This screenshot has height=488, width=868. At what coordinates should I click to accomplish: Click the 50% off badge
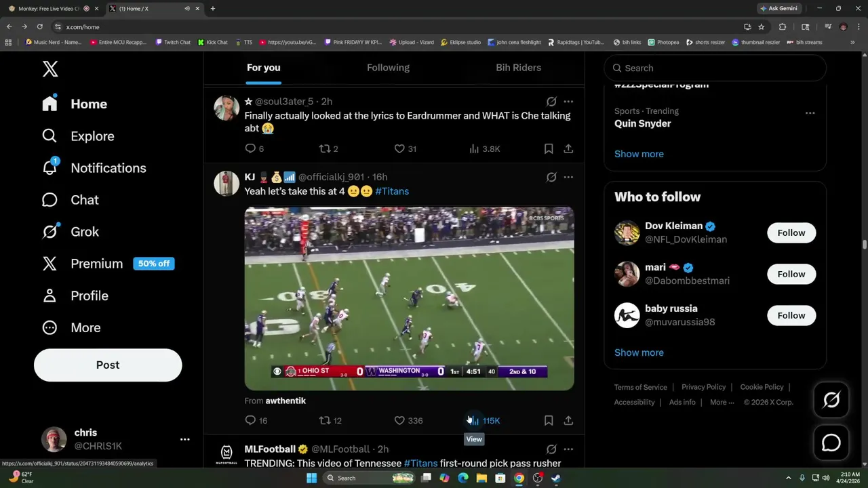154,264
